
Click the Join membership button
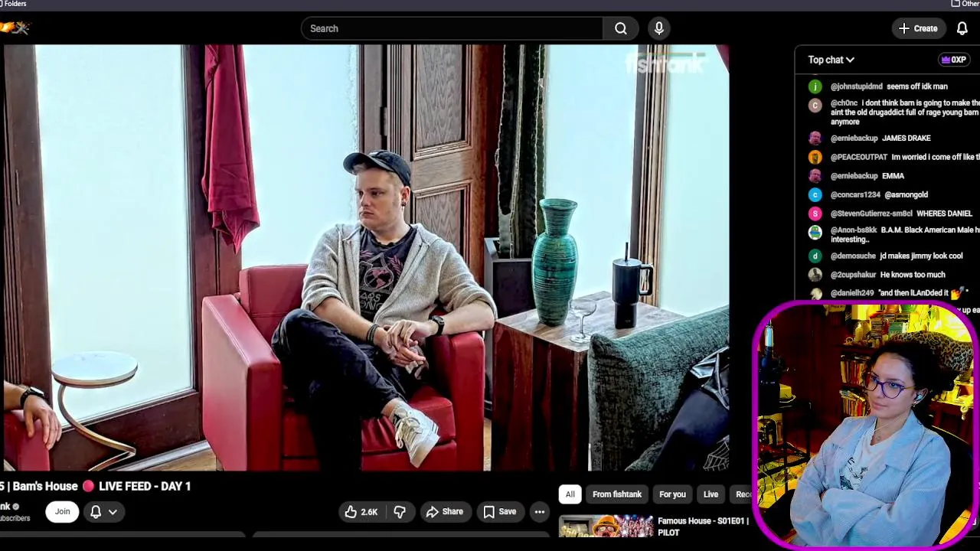[x=62, y=511]
